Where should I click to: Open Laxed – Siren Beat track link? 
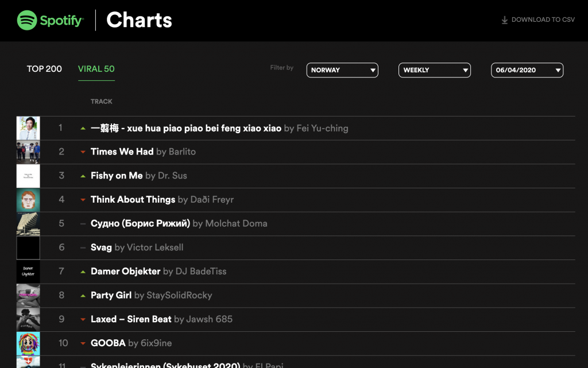[x=131, y=319]
